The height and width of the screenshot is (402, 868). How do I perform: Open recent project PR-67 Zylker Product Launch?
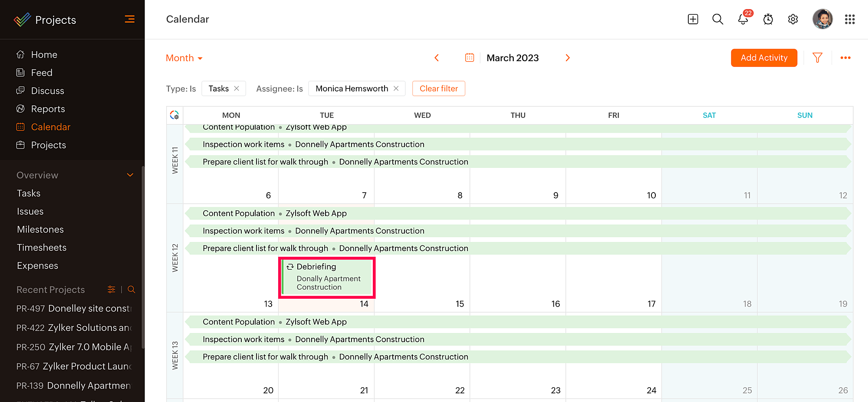(x=74, y=366)
